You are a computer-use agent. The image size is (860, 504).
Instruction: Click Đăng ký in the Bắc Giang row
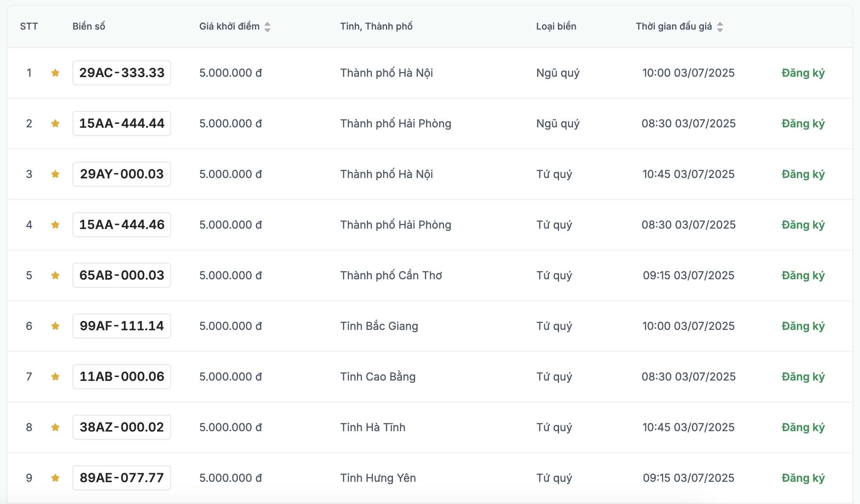(x=803, y=326)
